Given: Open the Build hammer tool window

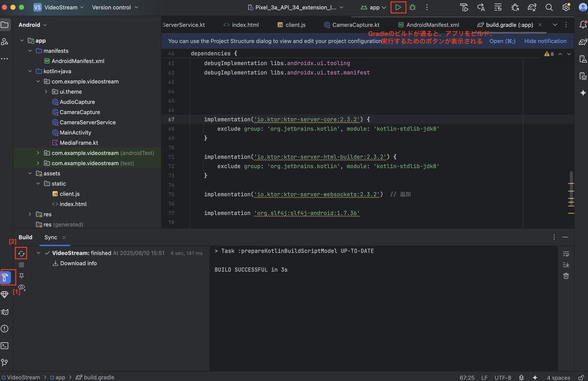Looking at the screenshot, I should point(5,278).
